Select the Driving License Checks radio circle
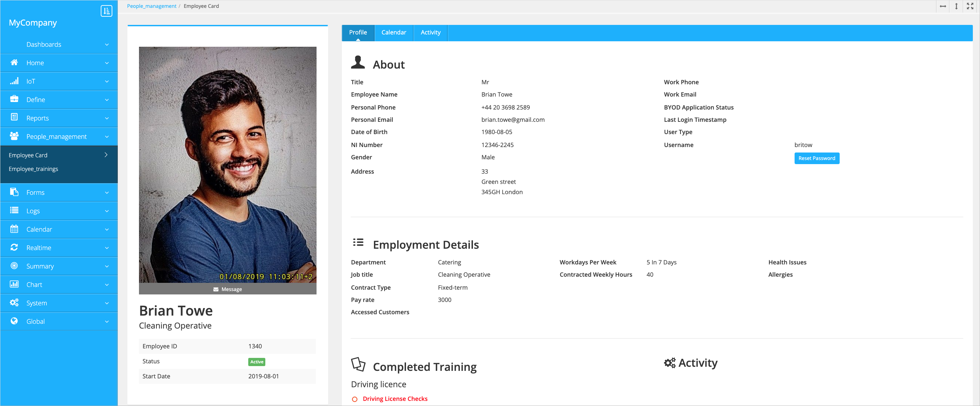Image resolution: width=980 pixels, height=406 pixels. pyautogui.click(x=354, y=399)
